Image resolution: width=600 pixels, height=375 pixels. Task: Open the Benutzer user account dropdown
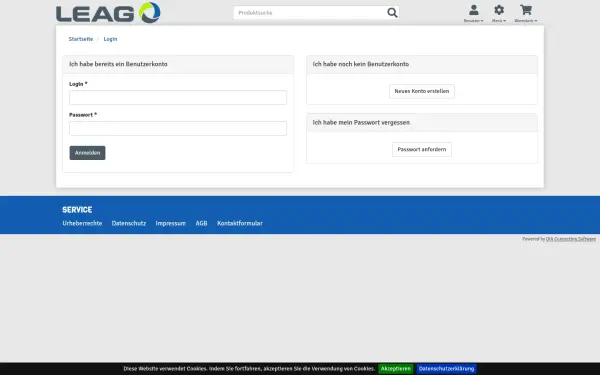click(x=473, y=14)
